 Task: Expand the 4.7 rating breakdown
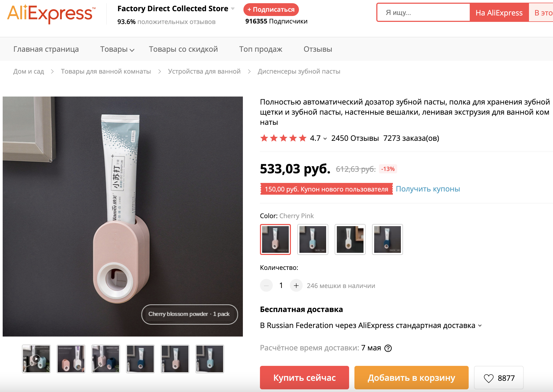(325, 138)
